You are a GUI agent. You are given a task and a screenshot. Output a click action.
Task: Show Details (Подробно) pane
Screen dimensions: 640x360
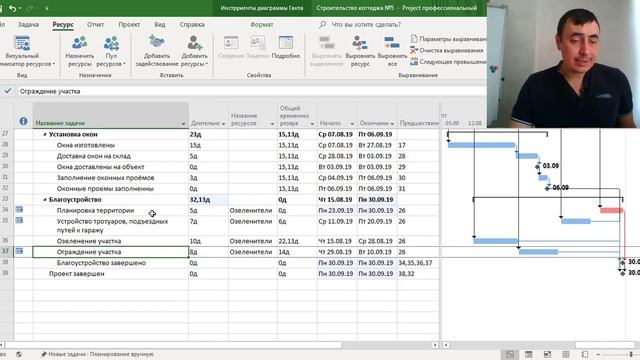click(x=285, y=48)
